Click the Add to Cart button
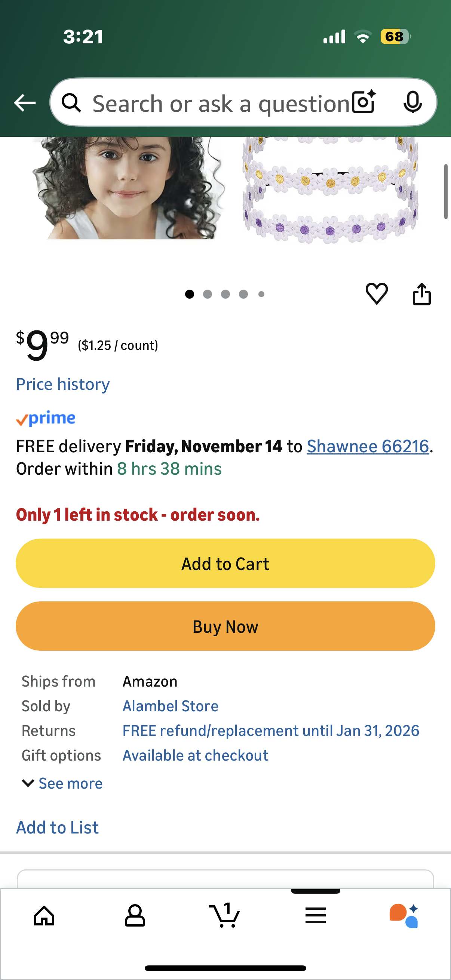Image resolution: width=451 pixels, height=980 pixels. [x=225, y=563]
